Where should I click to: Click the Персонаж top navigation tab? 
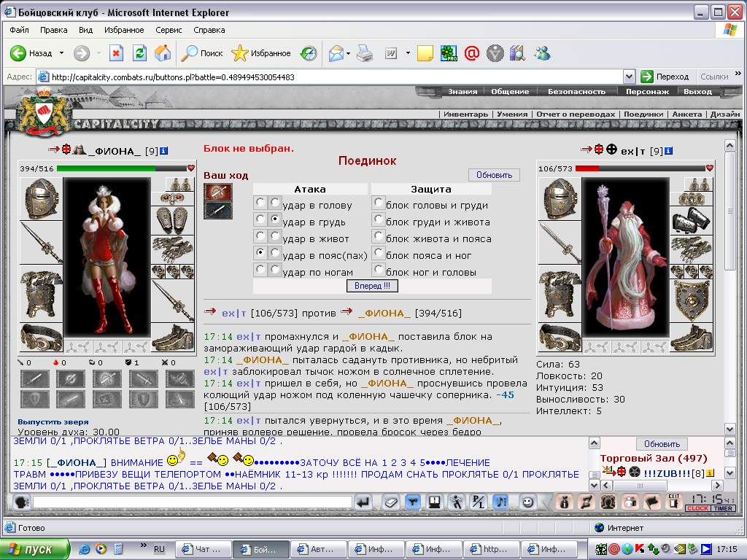[648, 91]
